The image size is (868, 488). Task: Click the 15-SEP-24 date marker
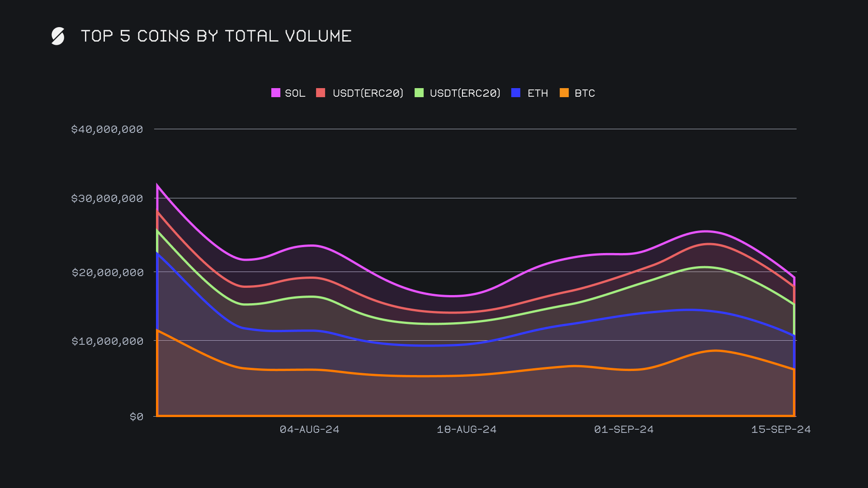(x=781, y=429)
